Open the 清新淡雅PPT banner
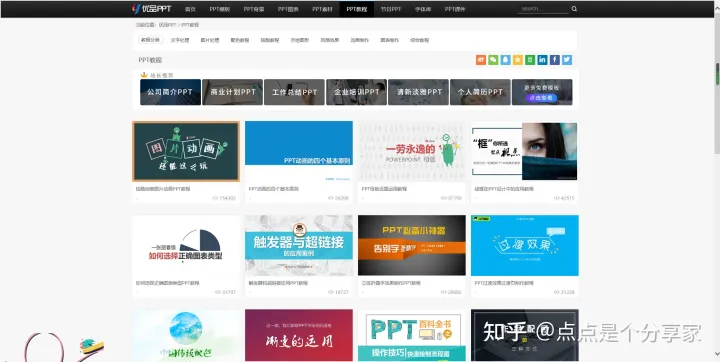The height and width of the screenshot is (362, 720). pos(418,92)
